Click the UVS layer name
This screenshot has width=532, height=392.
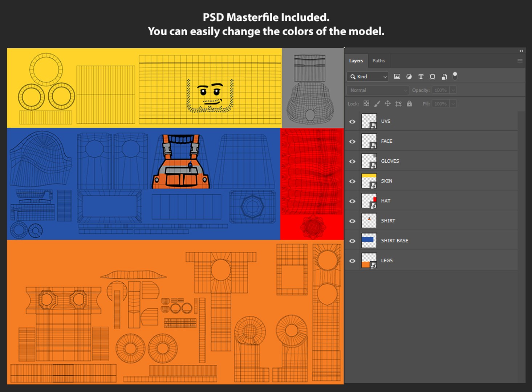point(386,121)
